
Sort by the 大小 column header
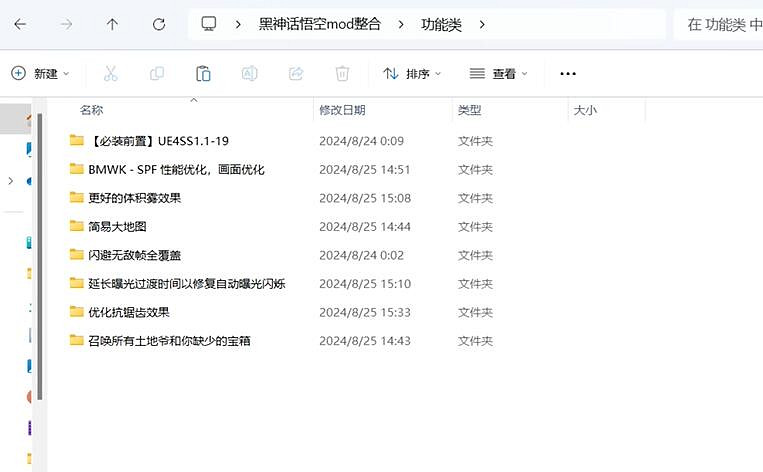585,110
